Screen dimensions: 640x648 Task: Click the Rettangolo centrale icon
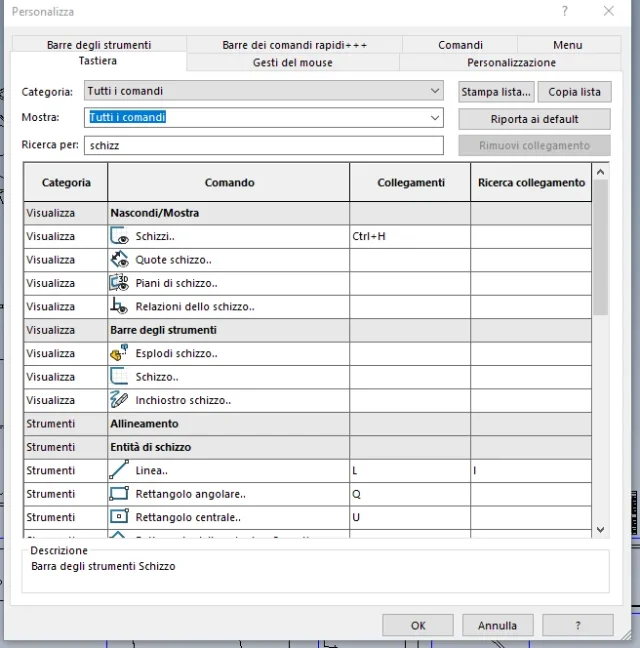click(119, 517)
